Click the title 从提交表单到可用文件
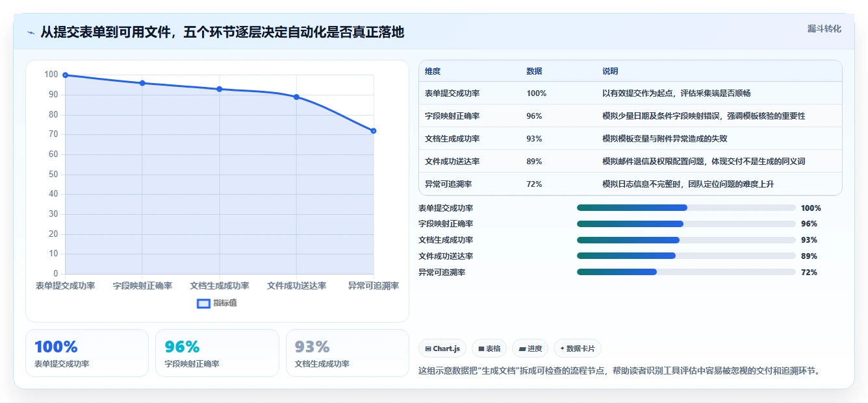Screen dimensions: 868x403 [x=222, y=32]
